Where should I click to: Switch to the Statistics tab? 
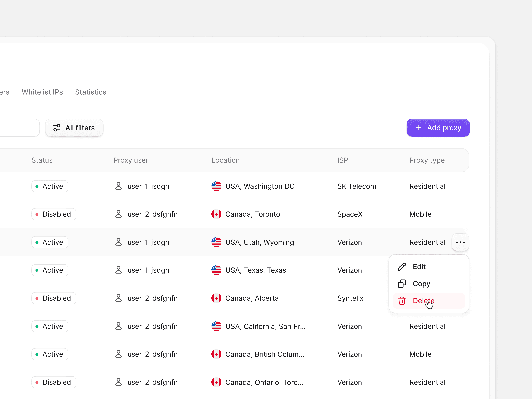point(91,92)
